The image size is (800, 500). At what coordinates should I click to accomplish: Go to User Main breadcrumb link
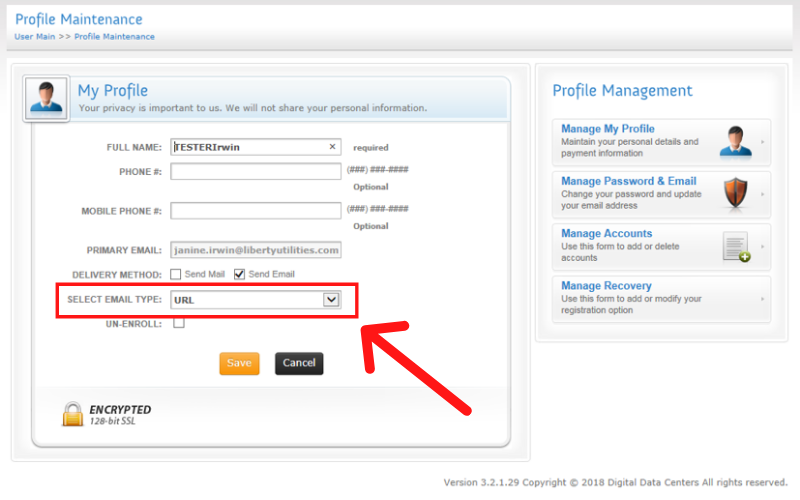[x=35, y=37]
